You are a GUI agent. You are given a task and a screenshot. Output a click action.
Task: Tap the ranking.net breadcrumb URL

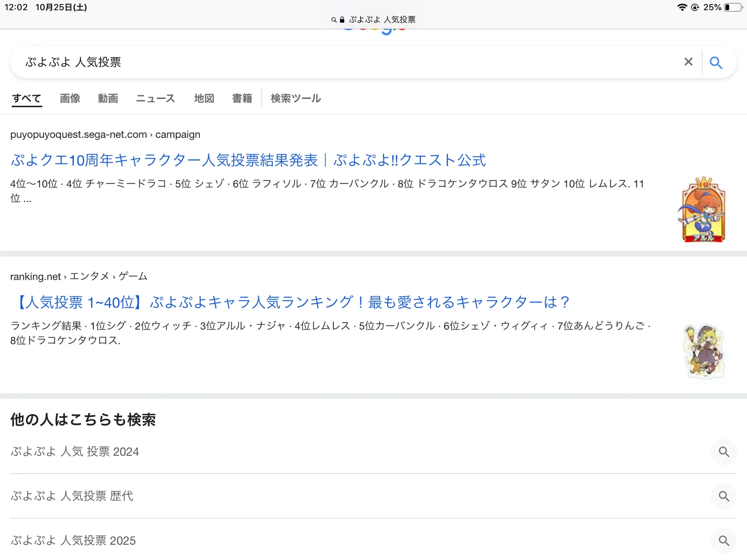[x=79, y=276]
